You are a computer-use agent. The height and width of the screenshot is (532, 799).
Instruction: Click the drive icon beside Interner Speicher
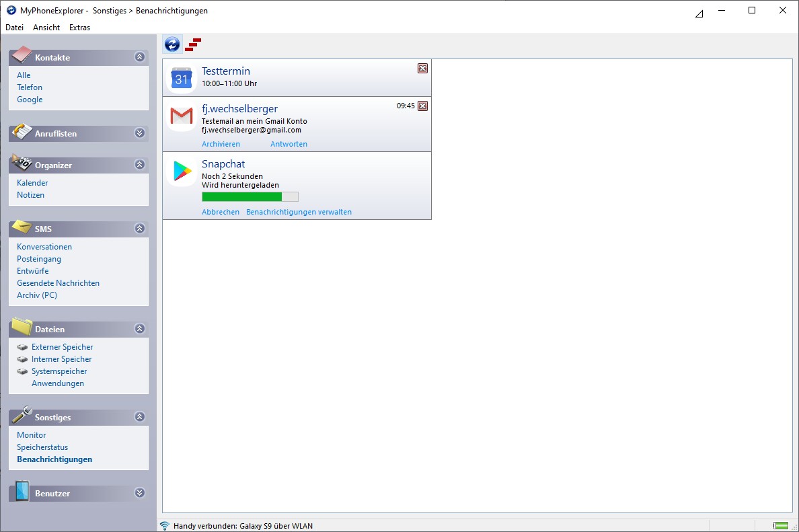(x=22, y=359)
